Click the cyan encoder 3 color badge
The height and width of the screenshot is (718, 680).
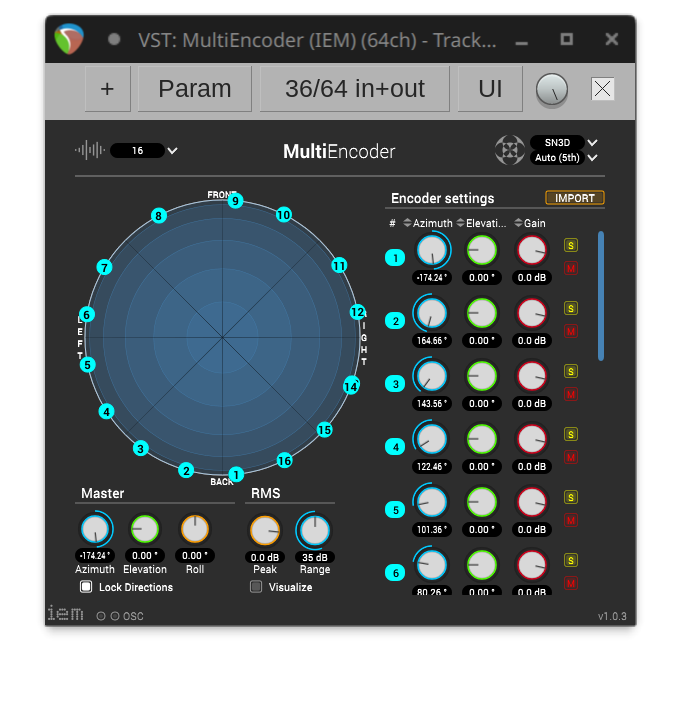(x=395, y=384)
